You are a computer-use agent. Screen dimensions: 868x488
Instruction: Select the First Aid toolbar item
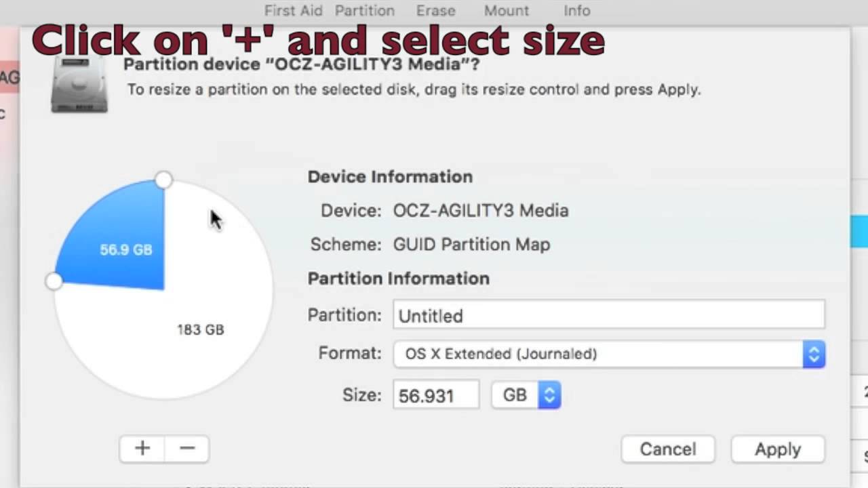(293, 11)
